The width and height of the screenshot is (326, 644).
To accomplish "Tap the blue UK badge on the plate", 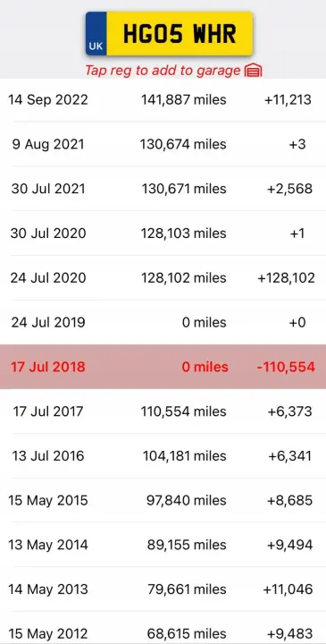I will [x=96, y=34].
